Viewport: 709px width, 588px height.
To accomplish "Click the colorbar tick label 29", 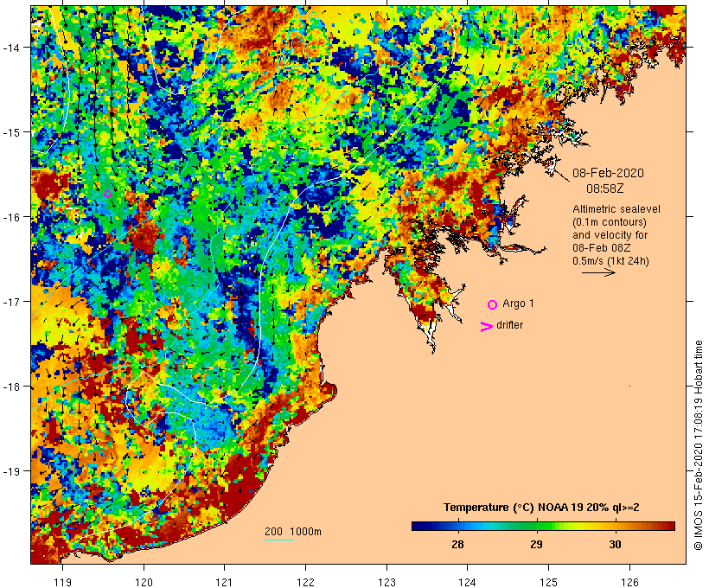I will tap(536, 544).
